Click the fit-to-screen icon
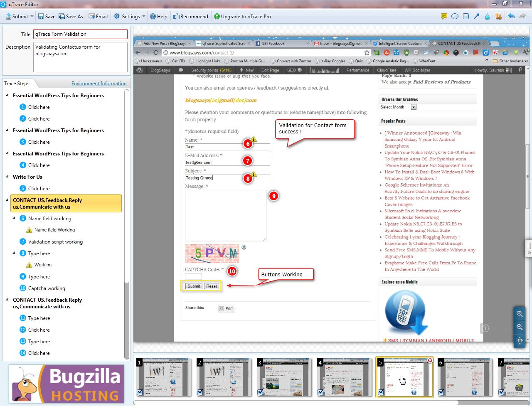The height and width of the screenshot is (406, 532). 520,340
